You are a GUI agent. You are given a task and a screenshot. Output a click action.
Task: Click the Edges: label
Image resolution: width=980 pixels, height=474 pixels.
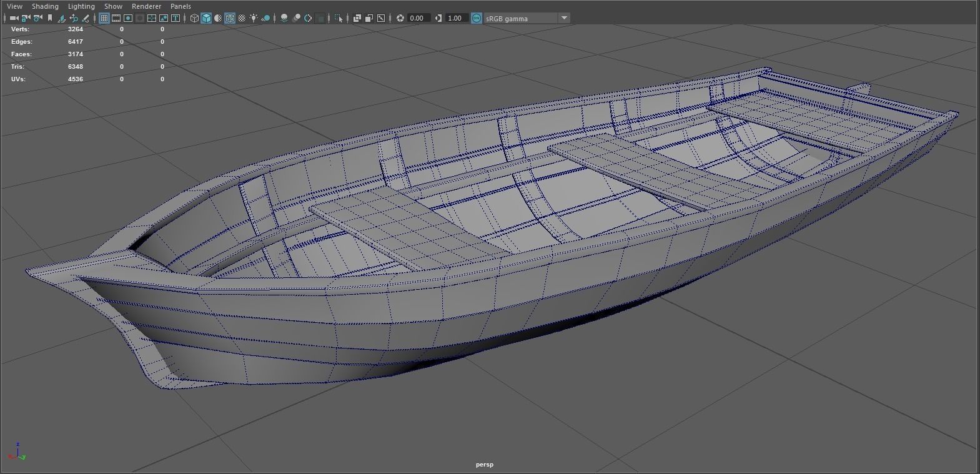click(21, 42)
